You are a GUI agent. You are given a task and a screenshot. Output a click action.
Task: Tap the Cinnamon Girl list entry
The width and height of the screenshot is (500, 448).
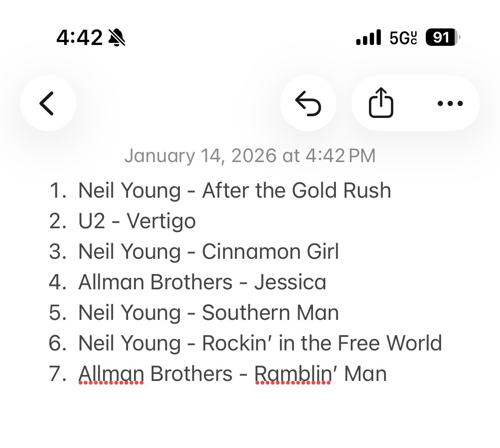click(x=209, y=252)
